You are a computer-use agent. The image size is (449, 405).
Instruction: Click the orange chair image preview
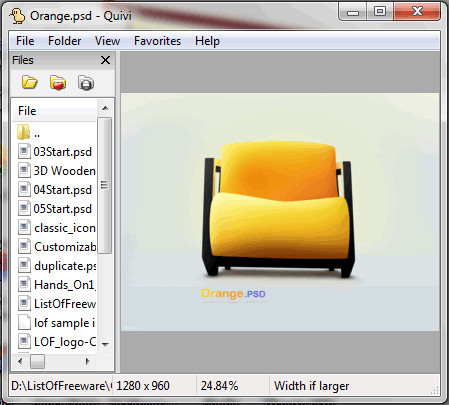pos(280,212)
